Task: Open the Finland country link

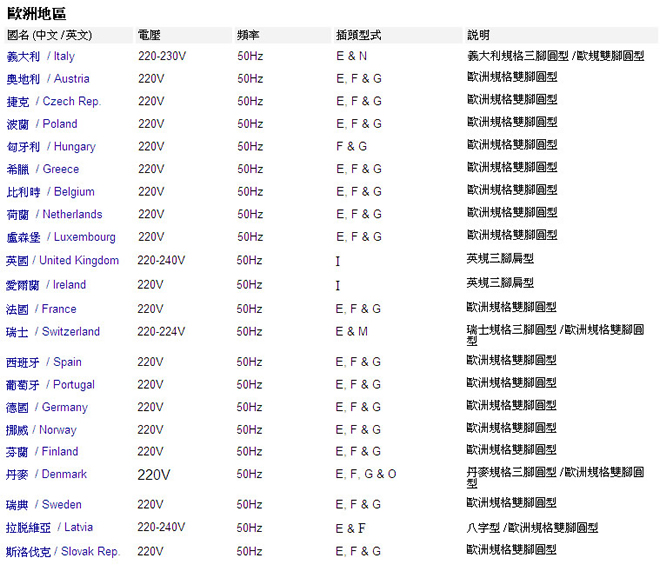Action: tap(42, 452)
